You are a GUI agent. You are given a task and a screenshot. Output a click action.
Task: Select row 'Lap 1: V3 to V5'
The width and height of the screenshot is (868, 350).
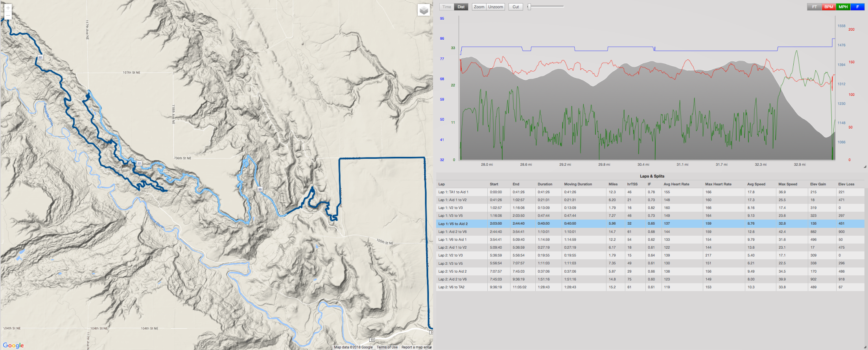(x=650, y=216)
